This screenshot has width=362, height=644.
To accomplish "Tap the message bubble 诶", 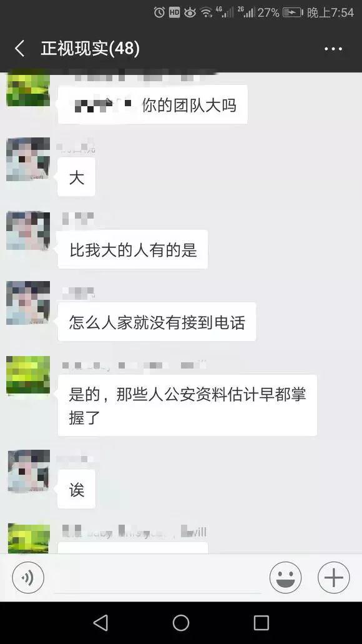I will tap(76, 489).
